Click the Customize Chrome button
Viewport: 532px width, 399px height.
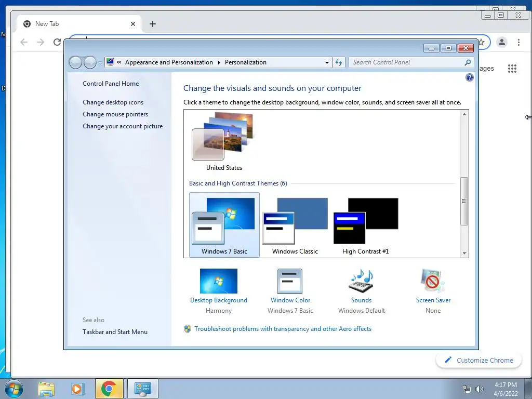click(478, 360)
